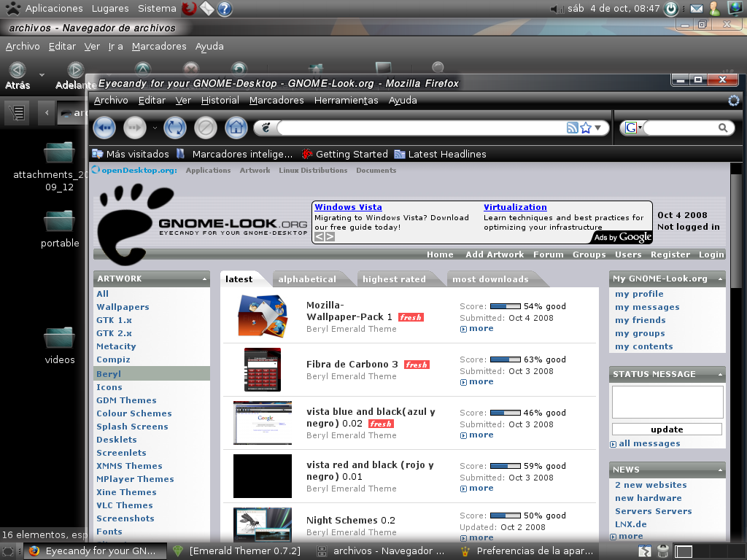Image resolution: width=747 pixels, height=560 pixels.
Task: Click Adelante button in file browser
Action: click(75, 76)
